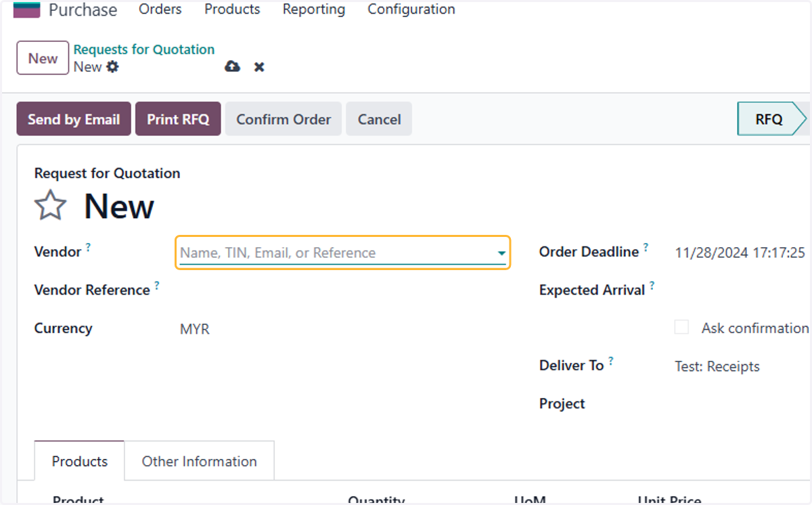The image size is (812, 505).
Task: View the Deliver To help question mark
Action: pyautogui.click(x=610, y=361)
